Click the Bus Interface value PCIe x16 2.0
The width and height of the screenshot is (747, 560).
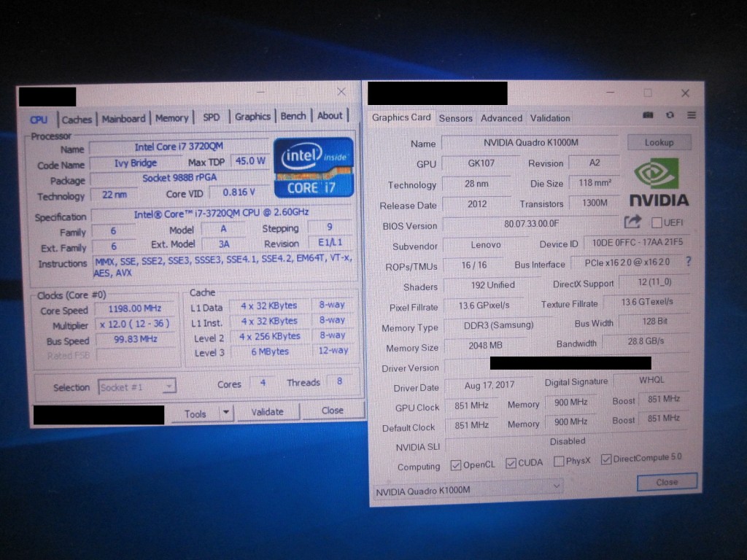[x=627, y=262]
